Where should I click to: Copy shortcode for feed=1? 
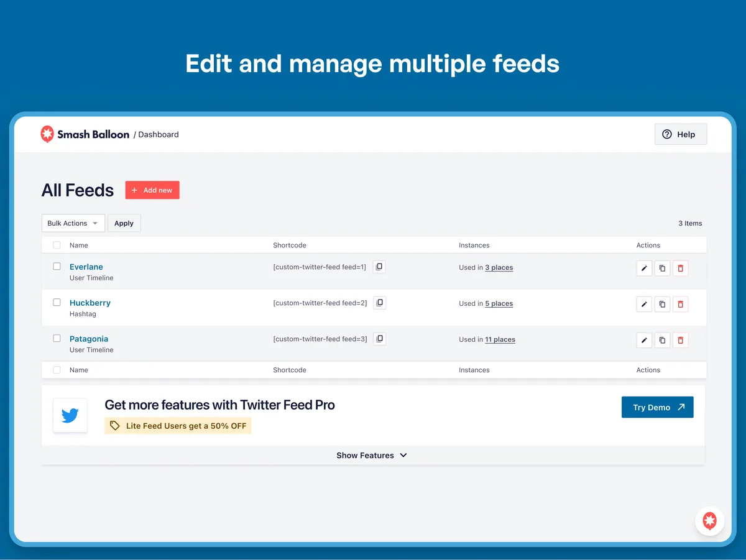(x=379, y=267)
